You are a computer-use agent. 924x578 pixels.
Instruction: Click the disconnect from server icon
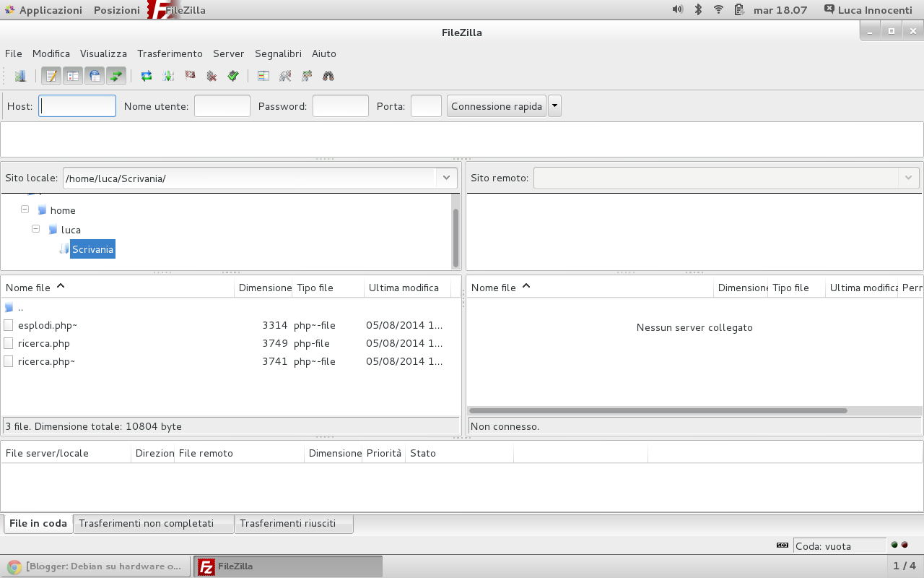tap(212, 76)
